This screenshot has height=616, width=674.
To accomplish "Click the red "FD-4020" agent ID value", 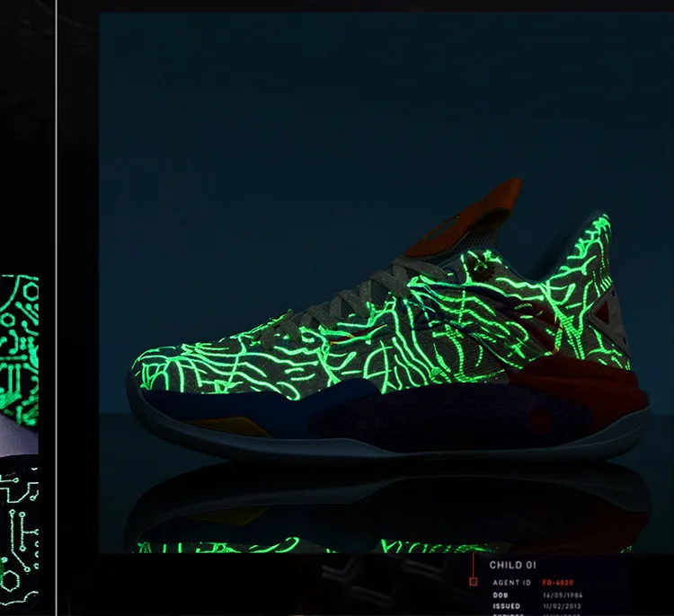I will 558,583.
